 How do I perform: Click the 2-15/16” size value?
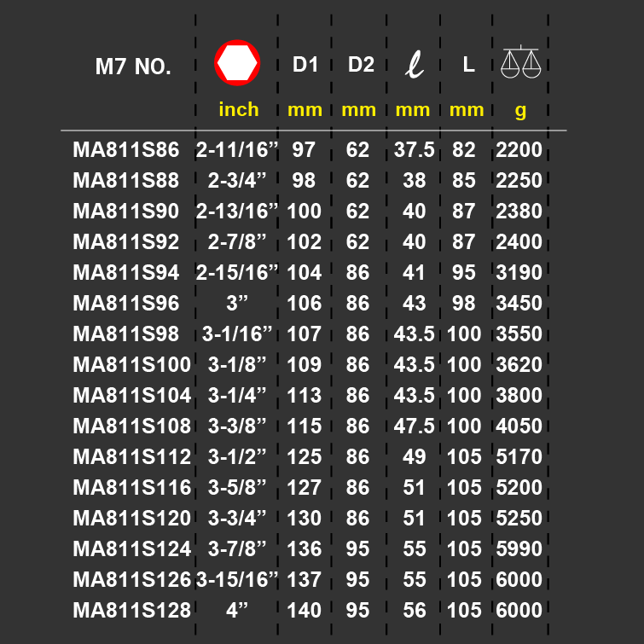point(237,272)
